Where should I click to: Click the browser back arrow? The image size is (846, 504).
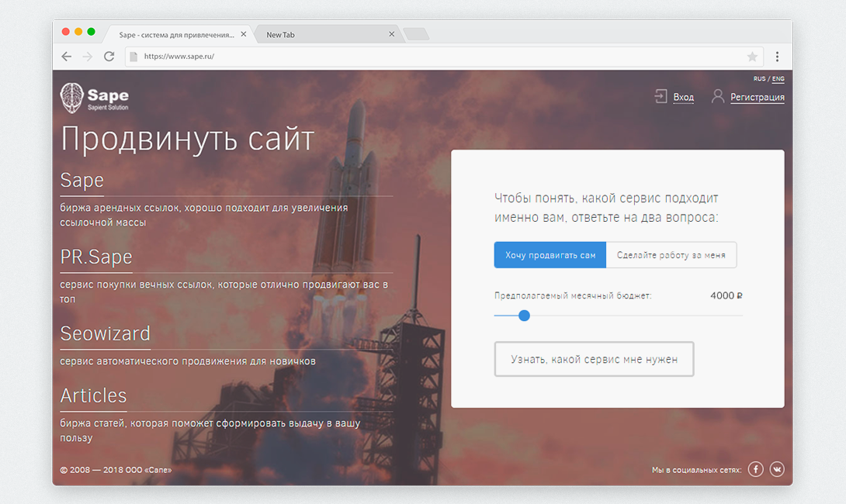67,57
